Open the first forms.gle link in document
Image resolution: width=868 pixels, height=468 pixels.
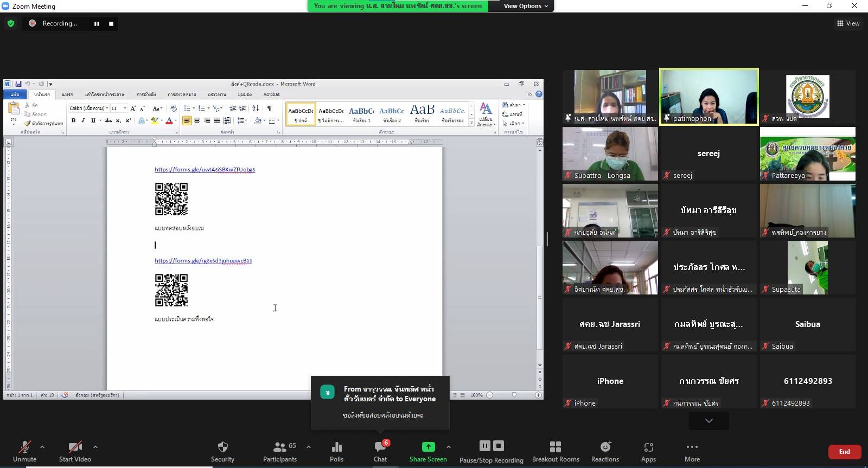pos(205,170)
